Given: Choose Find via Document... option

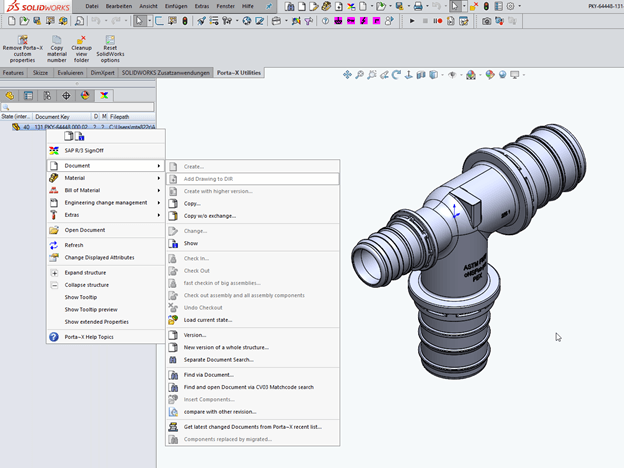Looking at the screenshot, I should click(x=208, y=374).
